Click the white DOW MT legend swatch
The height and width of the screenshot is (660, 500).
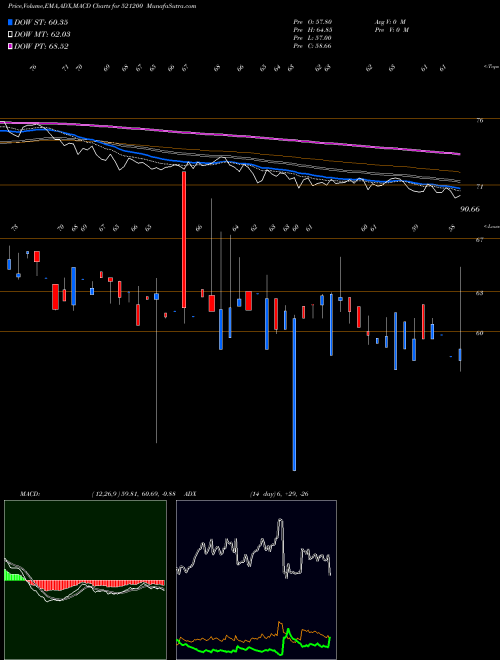(x=11, y=35)
